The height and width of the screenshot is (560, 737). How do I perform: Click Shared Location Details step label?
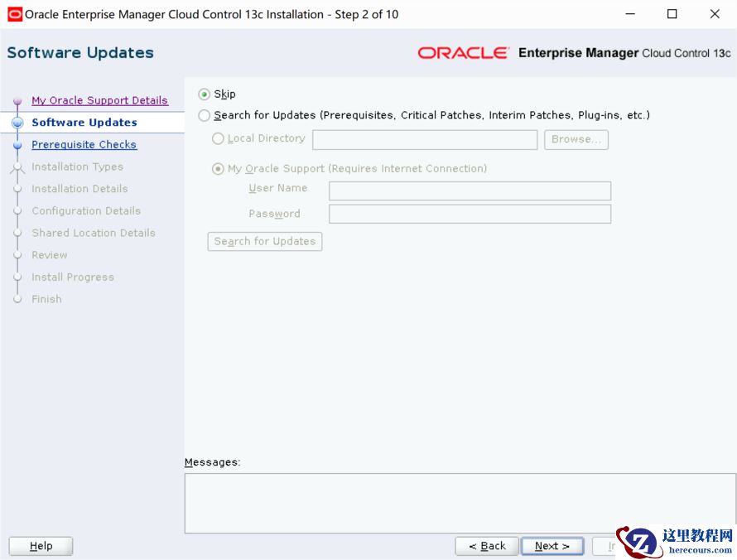(94, 233)
